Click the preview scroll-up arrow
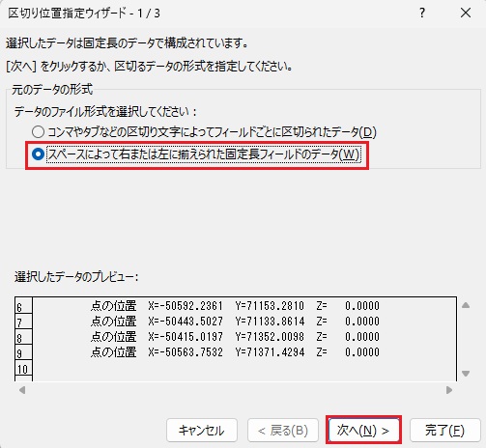The image size is (486, 448). (466, 305)
